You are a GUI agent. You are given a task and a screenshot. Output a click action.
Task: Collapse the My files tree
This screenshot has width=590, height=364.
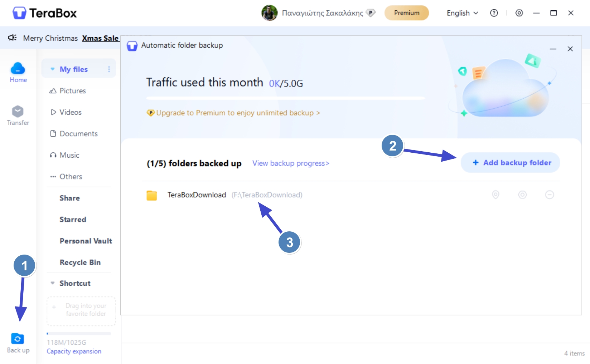(53, 69)
